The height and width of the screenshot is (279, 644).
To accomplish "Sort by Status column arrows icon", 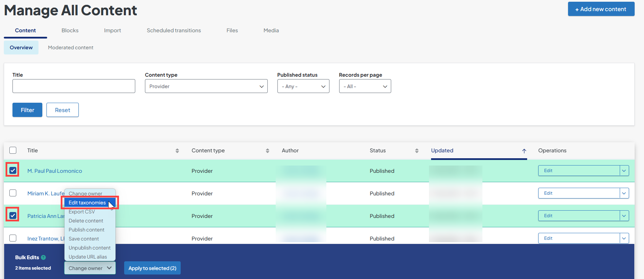I will click(x=417, y=151).
